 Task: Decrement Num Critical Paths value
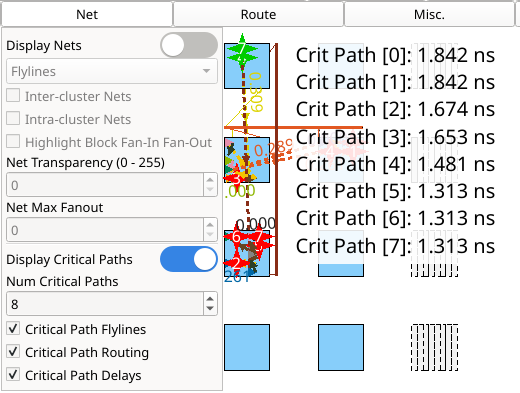coord(210,309)
